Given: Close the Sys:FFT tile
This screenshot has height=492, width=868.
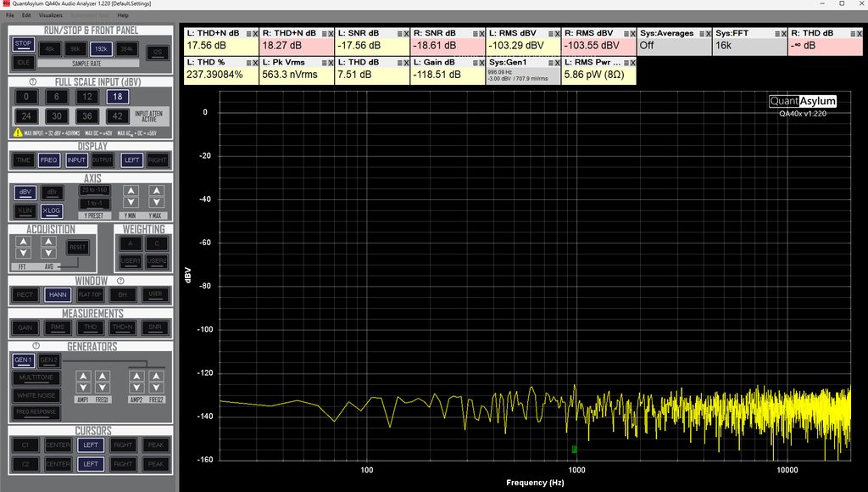Looking at the screenshot, I should (784, 34).
